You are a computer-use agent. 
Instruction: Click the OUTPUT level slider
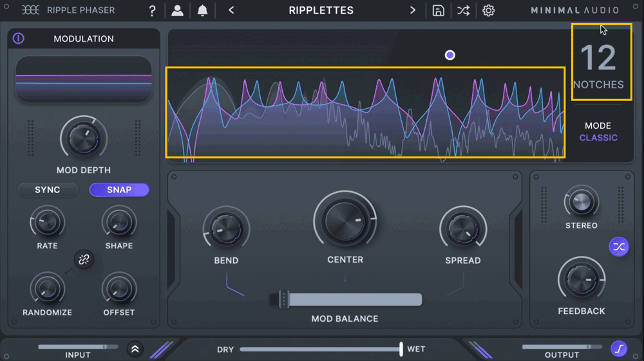click(x=562, y=347)
